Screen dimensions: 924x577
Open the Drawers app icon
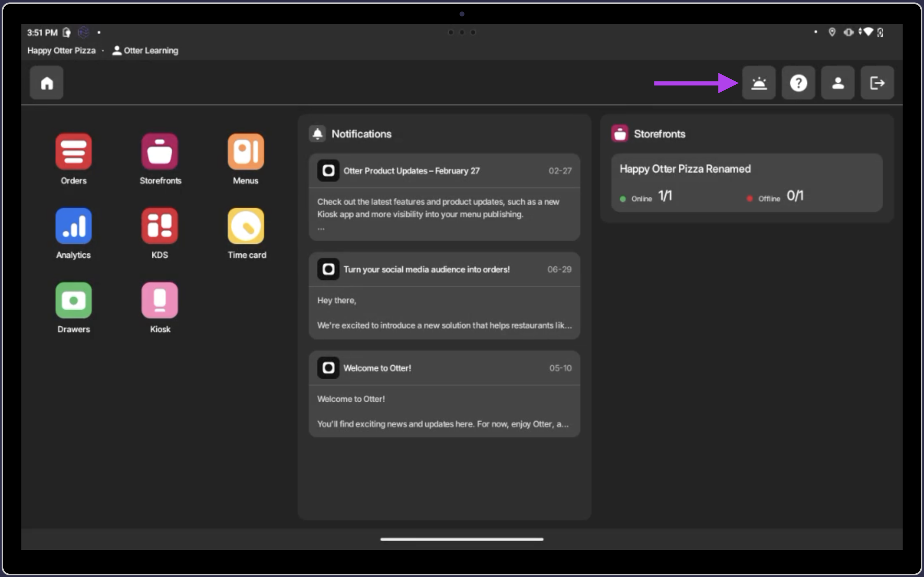tap(74, 300)
